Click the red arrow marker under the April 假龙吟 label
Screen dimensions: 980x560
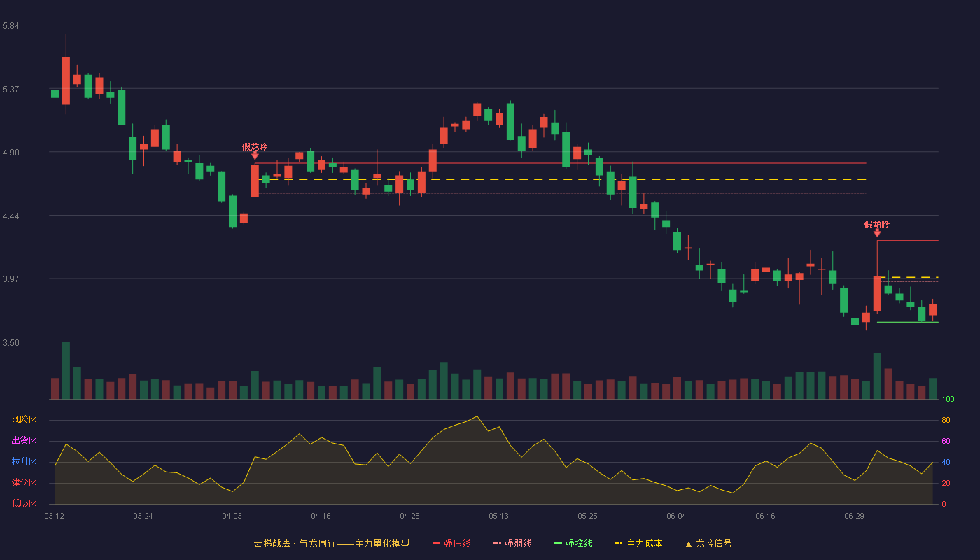[255, 156]
